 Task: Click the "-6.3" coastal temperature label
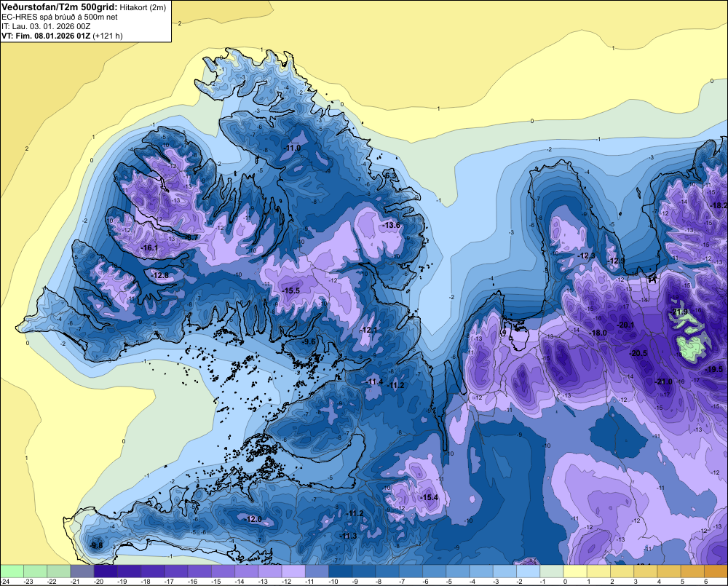[x=390, y=175]
